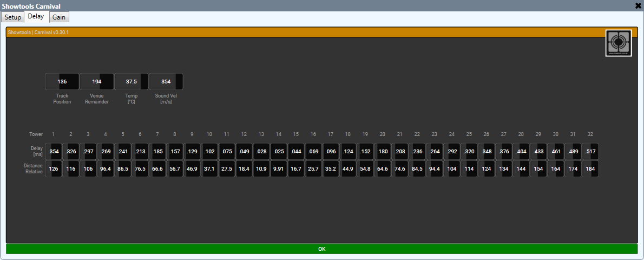Select tower 5 delay .241
The width and height of the screenshot is (644, 260).
tap(123, 151)
